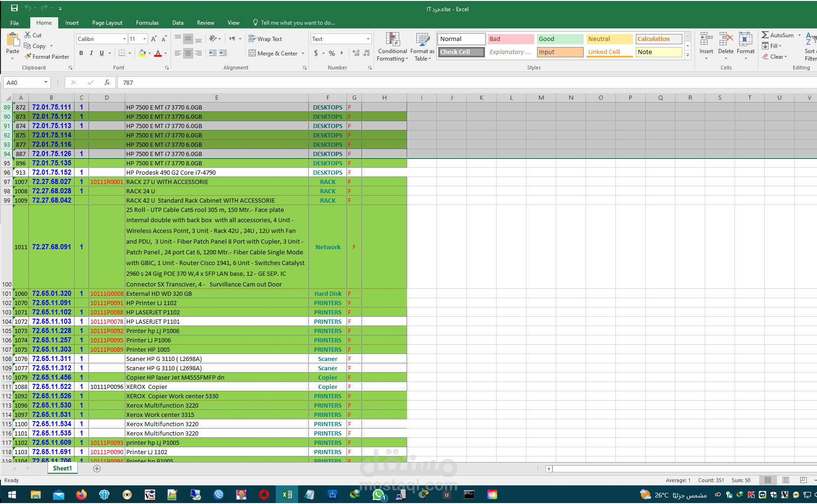This screenshot has height=504, width=817.
Task: Switch to the Data tab
Action: click(x=178, y=23)
